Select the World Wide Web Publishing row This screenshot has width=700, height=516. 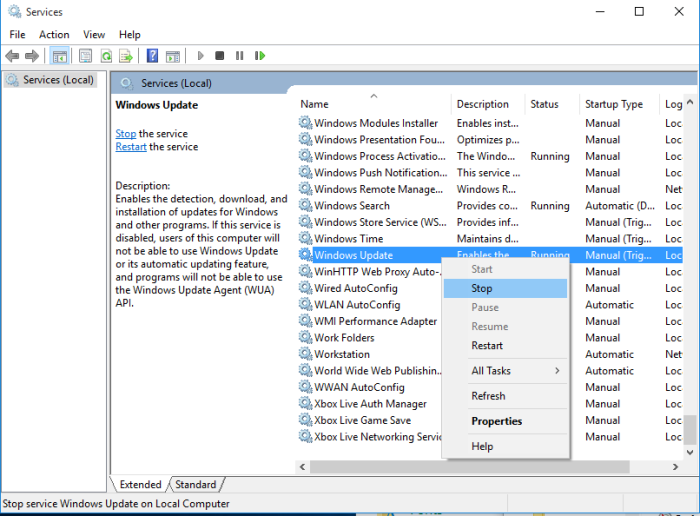point(369,370)
